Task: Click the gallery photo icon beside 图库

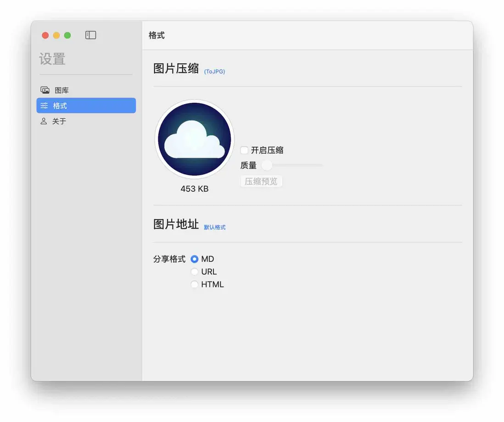Action: (x=45, y=90)
